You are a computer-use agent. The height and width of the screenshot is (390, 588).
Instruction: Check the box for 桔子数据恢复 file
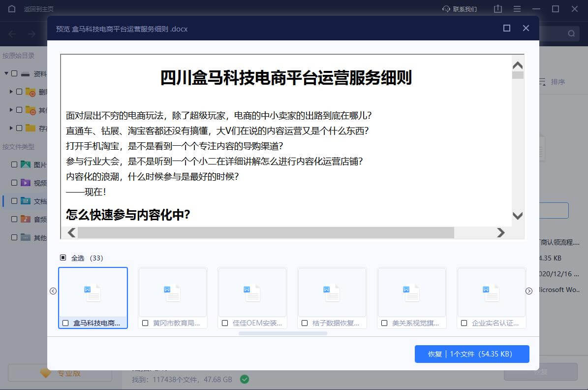pos(305,323)
